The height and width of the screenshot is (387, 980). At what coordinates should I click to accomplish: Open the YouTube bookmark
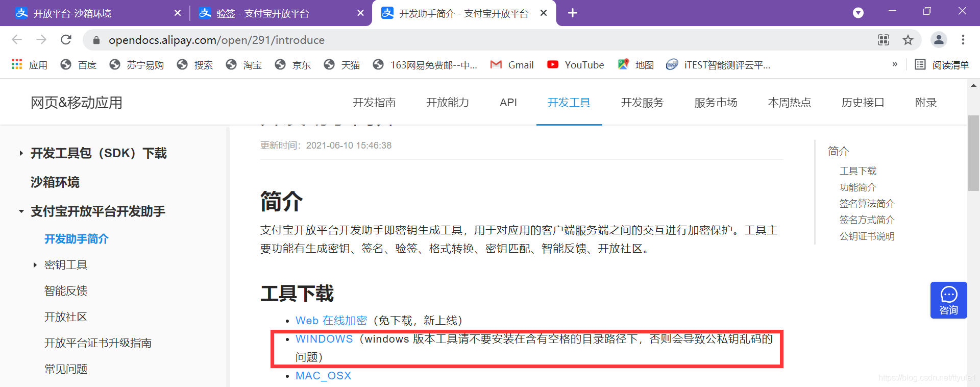tap(575, 65)
